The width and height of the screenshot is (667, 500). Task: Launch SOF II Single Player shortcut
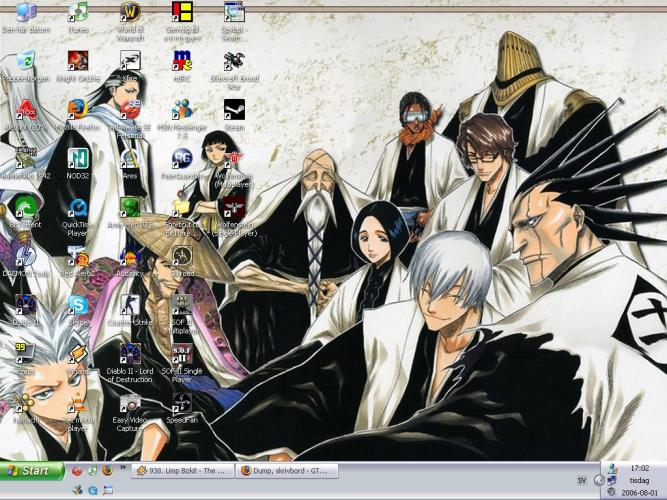coord(182,363)
